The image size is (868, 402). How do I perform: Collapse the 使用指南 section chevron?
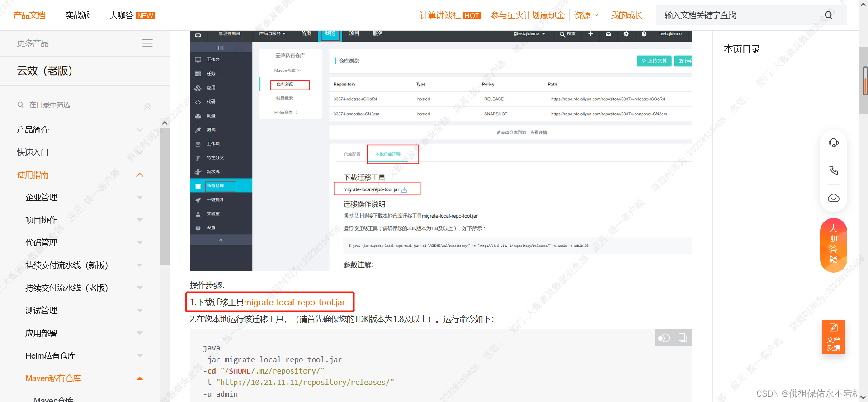[x=140, y=175]
